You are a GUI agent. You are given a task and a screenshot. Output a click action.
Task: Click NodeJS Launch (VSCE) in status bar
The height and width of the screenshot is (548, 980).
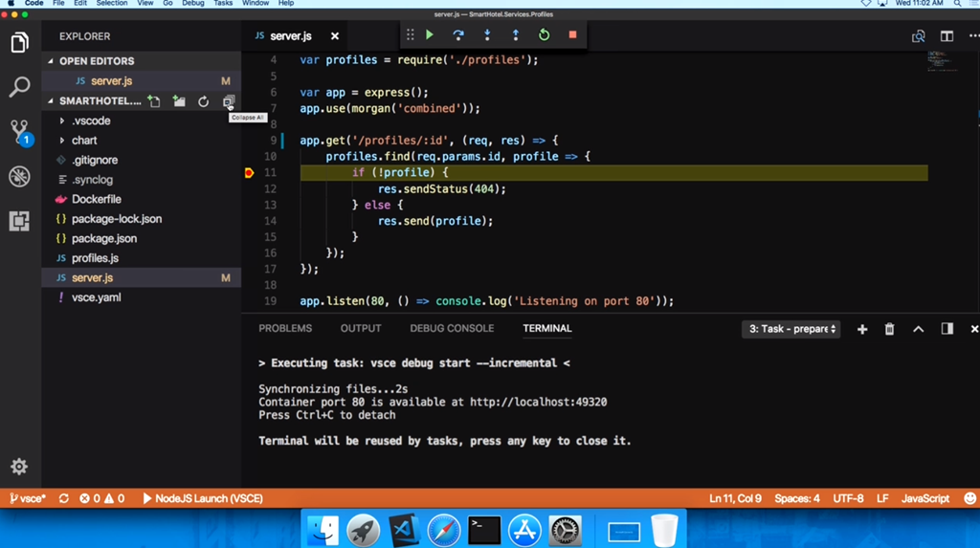coord(202,498)
